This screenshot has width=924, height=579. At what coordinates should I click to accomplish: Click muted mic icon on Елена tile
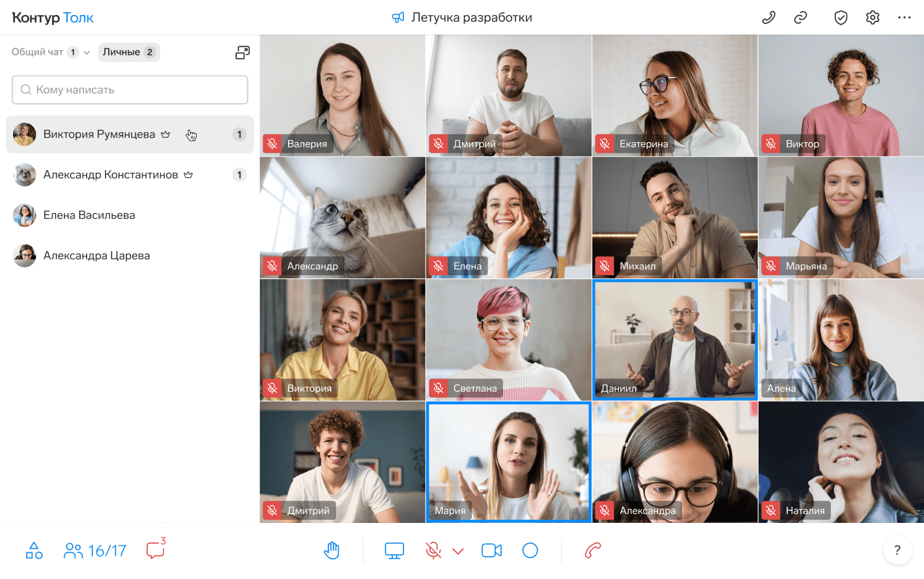coord(439,266)
